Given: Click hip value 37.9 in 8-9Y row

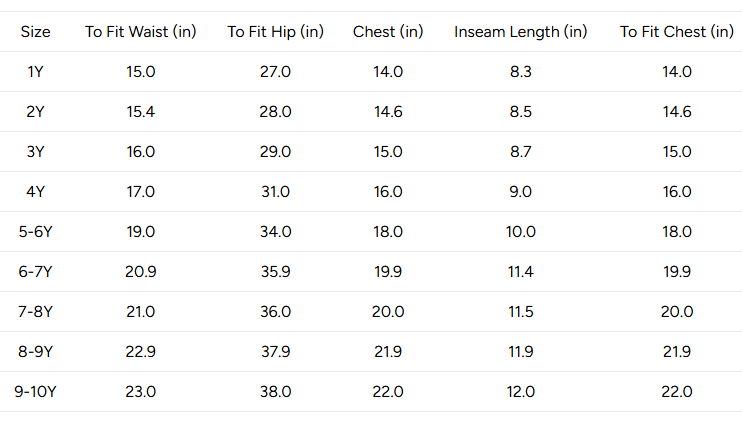Looking at the screenshot, I should tap(275, 352).
